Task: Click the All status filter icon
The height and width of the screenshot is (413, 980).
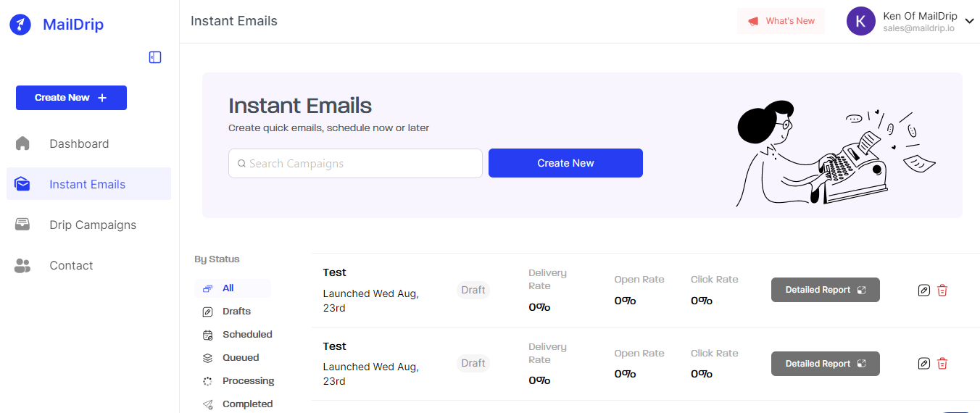Action: tap(208, 288)
